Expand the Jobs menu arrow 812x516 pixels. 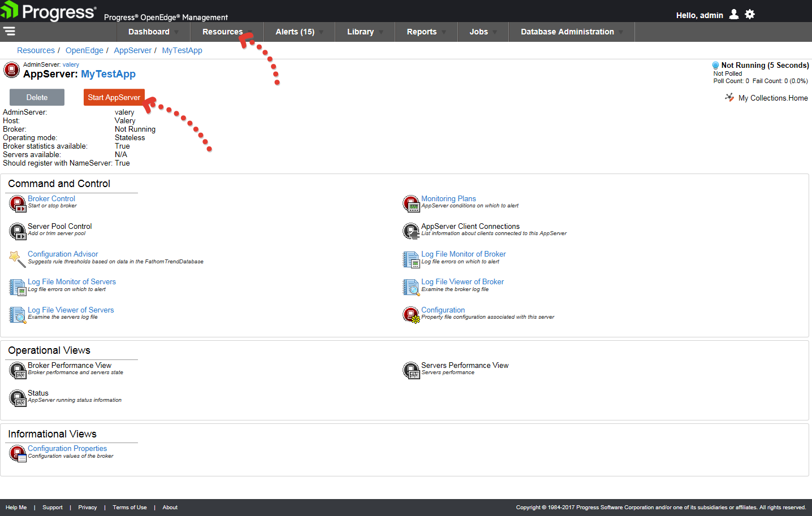pyautogui.click(x=495, y=32)
